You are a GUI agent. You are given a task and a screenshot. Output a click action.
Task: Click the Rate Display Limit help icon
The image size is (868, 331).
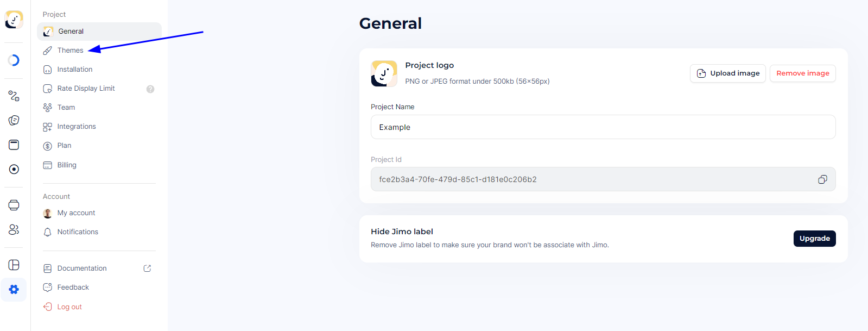click(150, 89)
